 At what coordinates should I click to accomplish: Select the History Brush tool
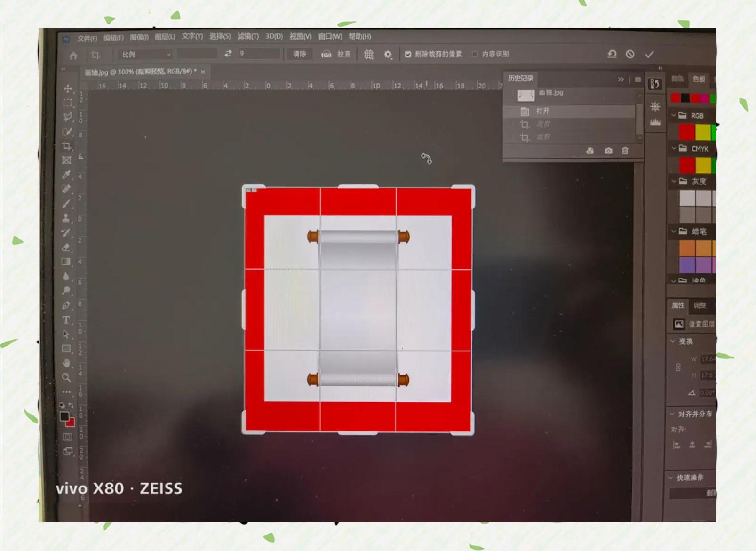pyautogui.click(x=66, y=232)
